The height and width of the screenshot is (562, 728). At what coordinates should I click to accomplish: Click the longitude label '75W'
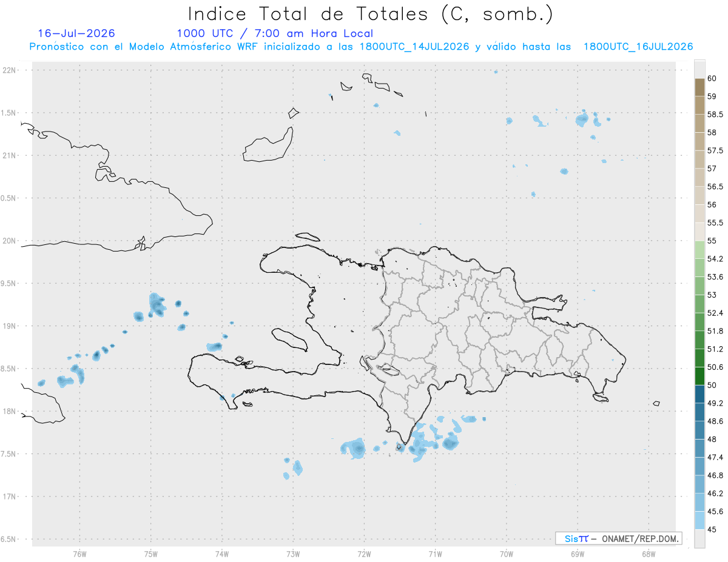click(x=151, y=554)
